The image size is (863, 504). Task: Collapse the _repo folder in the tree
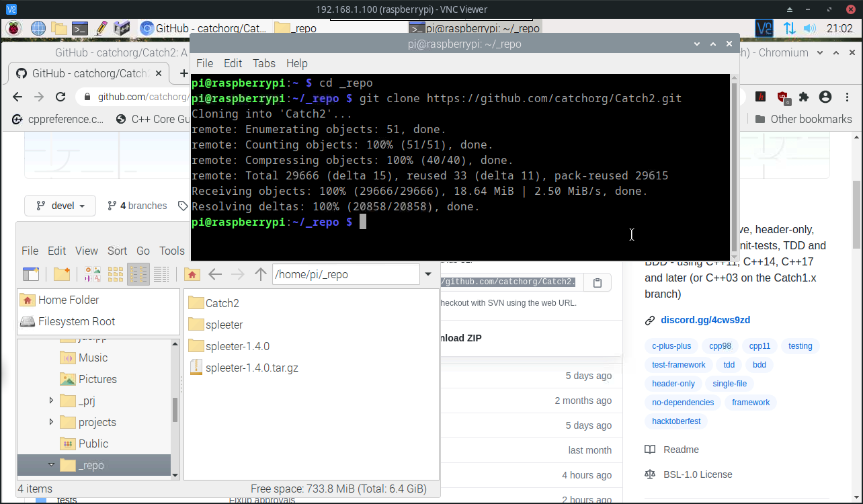[51, 465]
